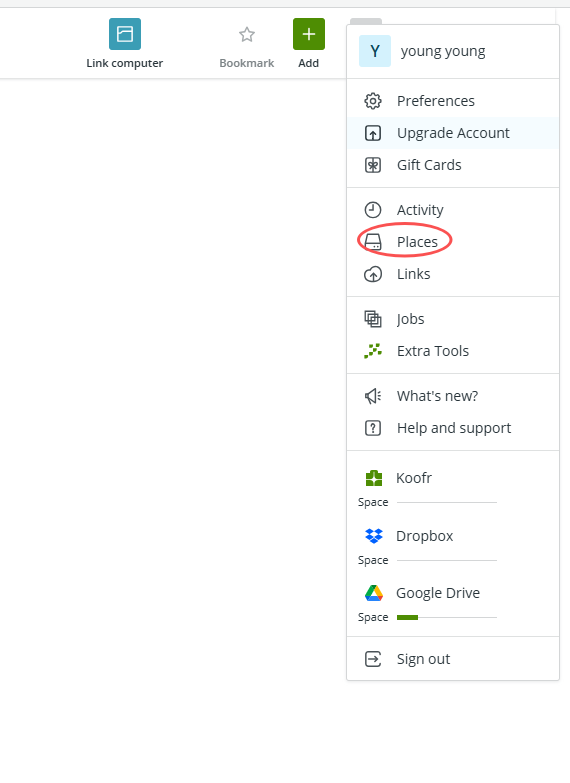Click the Google Drive space usage bar

coord(447,618)
